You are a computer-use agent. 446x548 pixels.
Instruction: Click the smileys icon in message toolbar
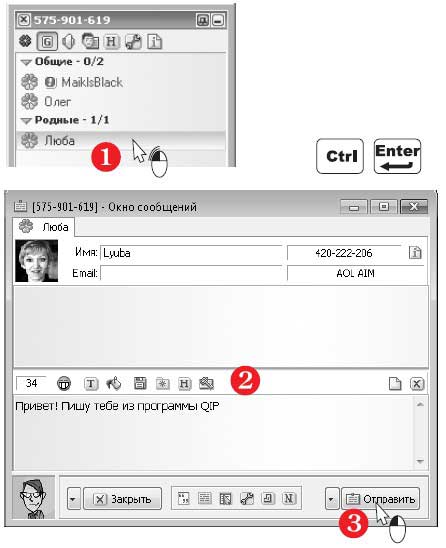click(x=64, y=383)
